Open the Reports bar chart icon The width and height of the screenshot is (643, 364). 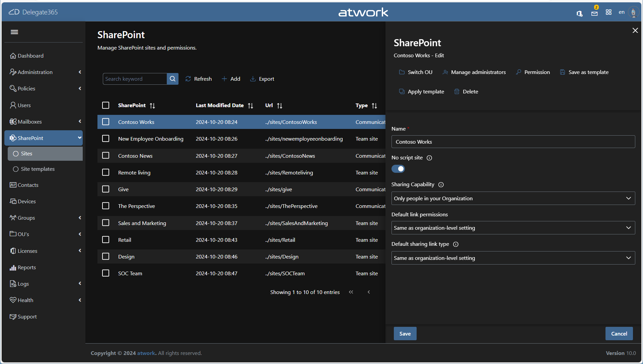point(13,267)
